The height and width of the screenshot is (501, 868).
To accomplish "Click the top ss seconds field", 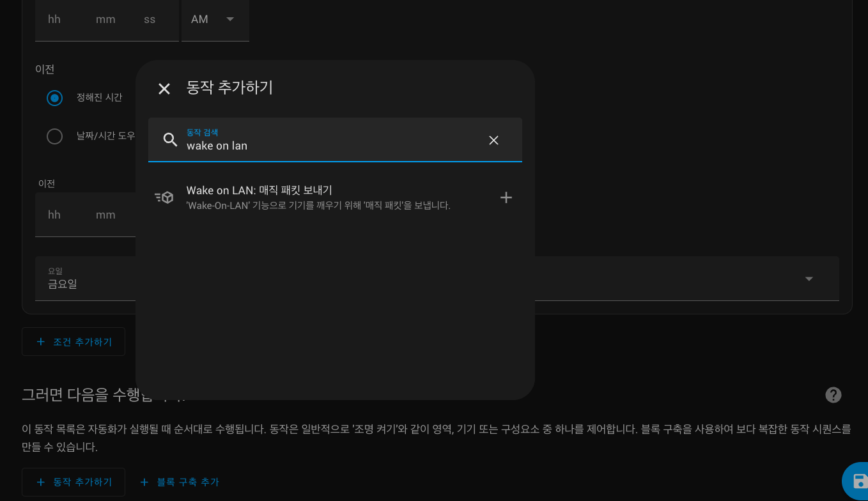I will (150, 20).
